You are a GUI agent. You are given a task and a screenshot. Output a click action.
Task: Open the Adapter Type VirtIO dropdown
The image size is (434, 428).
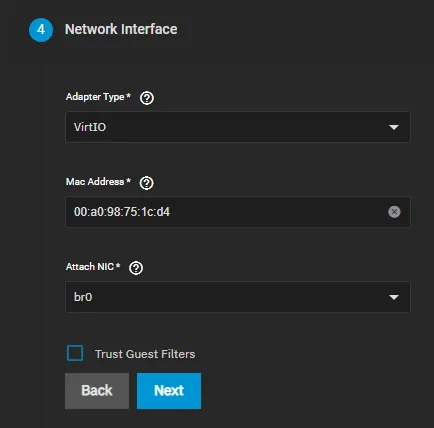coord(238,127)
